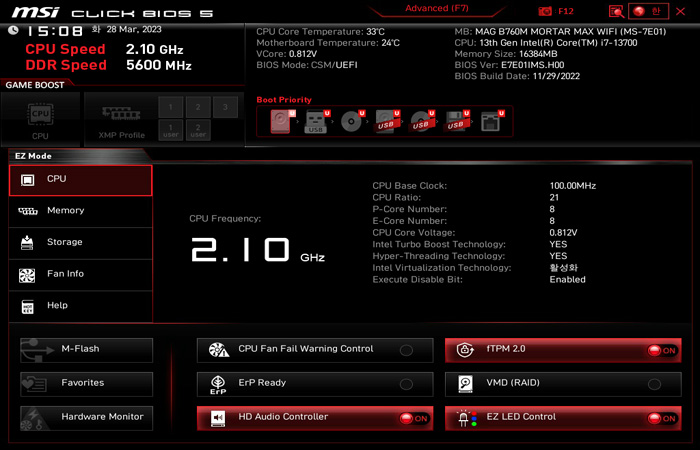The image size is (700, 450).
Task: Turn off the HD Audio Controller switch
Action: click(x=414, y=418)
